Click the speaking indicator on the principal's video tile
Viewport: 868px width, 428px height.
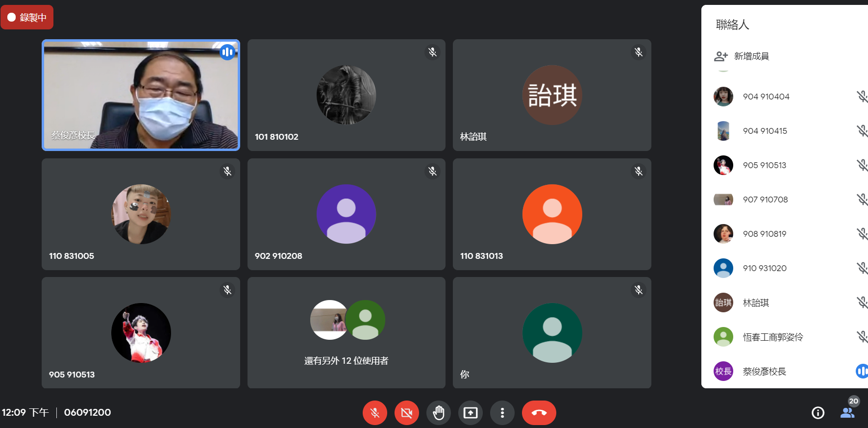(x=227, y=52)
